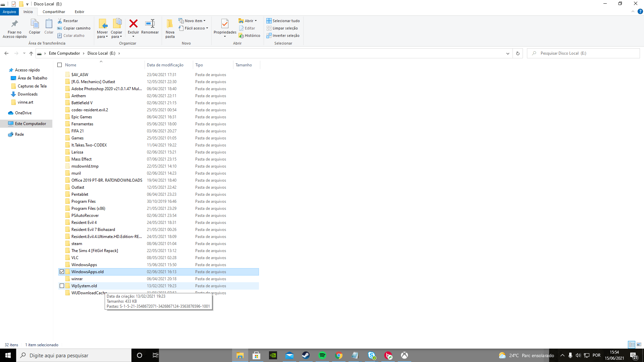Screen dimensions: 644x362
Task: Open Microsoft Store from the taskbar
Action: [x=257, y=355]
